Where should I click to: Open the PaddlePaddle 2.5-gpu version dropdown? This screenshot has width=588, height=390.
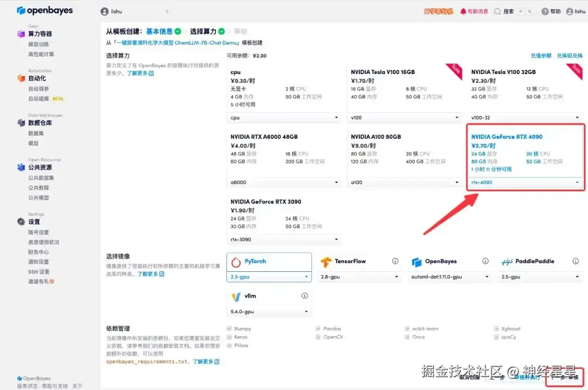(x=540, y=277)
